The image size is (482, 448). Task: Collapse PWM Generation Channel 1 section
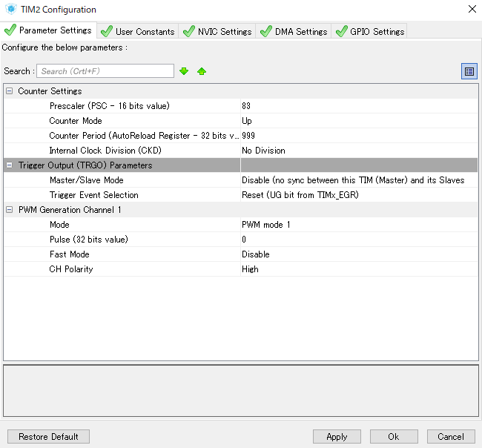[10, 210]
